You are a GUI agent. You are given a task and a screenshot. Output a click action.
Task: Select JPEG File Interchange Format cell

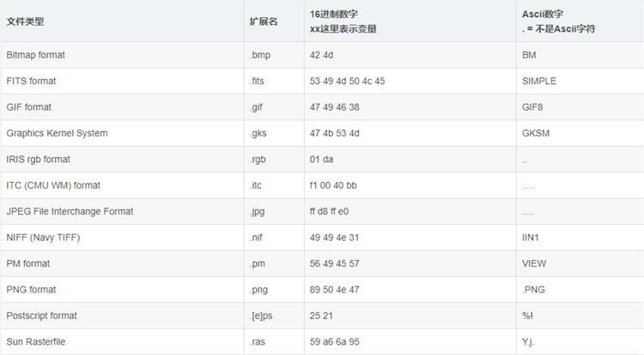point(70,211)
